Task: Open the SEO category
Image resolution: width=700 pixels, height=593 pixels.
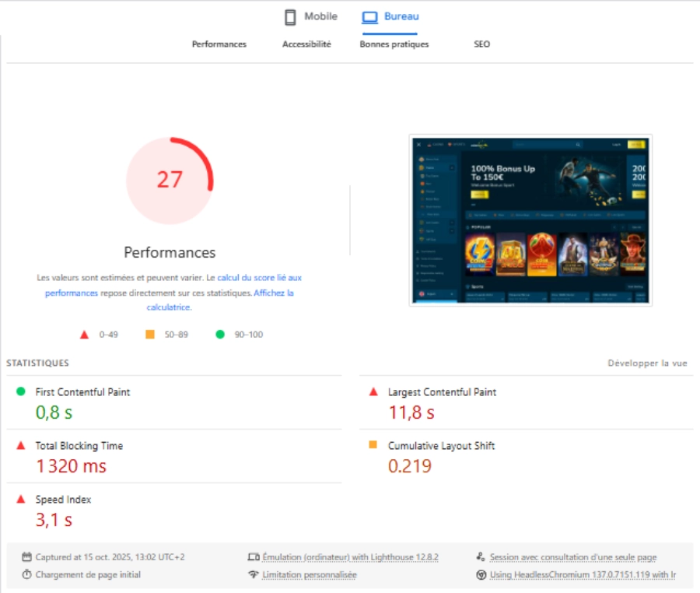Action: click(x=481, y=44)
